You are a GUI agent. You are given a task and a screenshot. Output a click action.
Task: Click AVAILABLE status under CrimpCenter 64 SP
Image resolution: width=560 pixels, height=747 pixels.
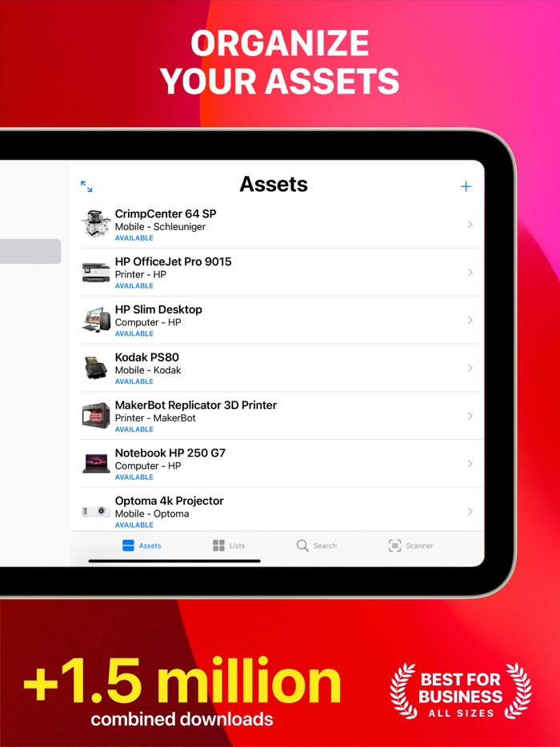pos(134,238)
